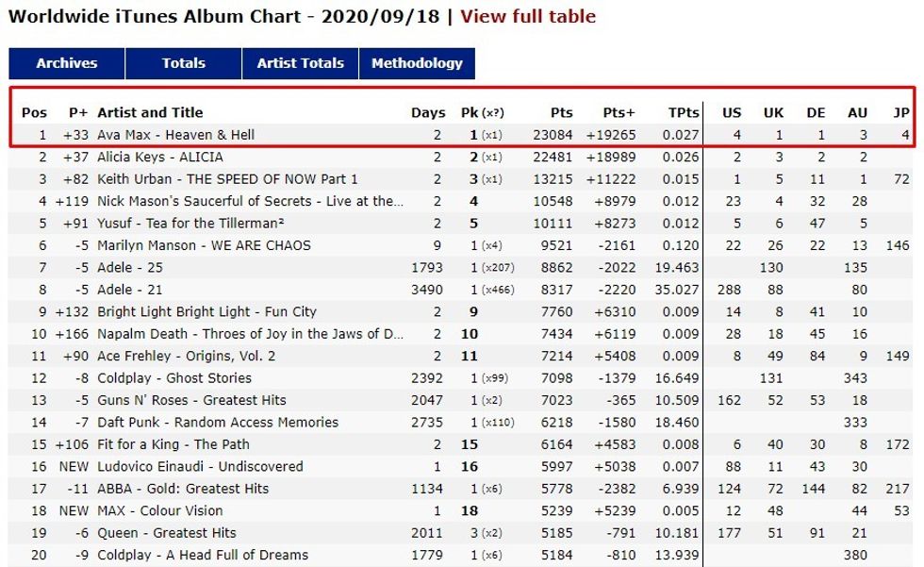Screen dimensions: 924x567
Task: Click the Alicia Keys - ALICIA entry
Action: (x=160, y=157)
